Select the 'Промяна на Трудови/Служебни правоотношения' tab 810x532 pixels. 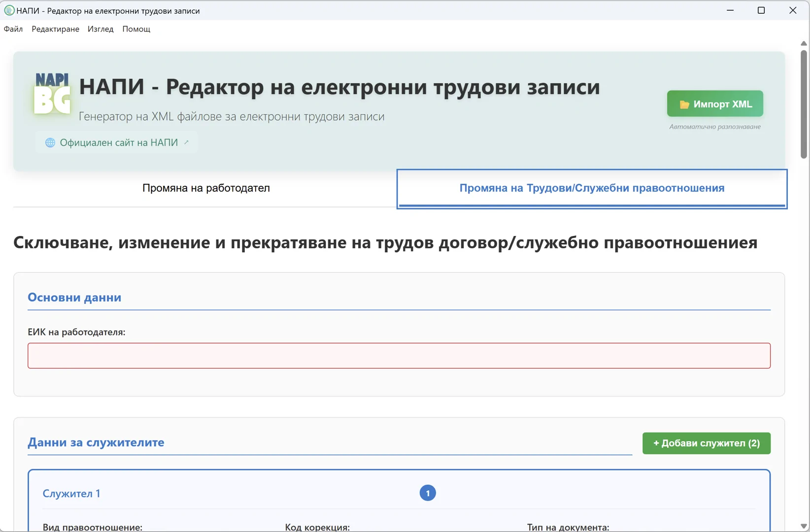(591, 188)
